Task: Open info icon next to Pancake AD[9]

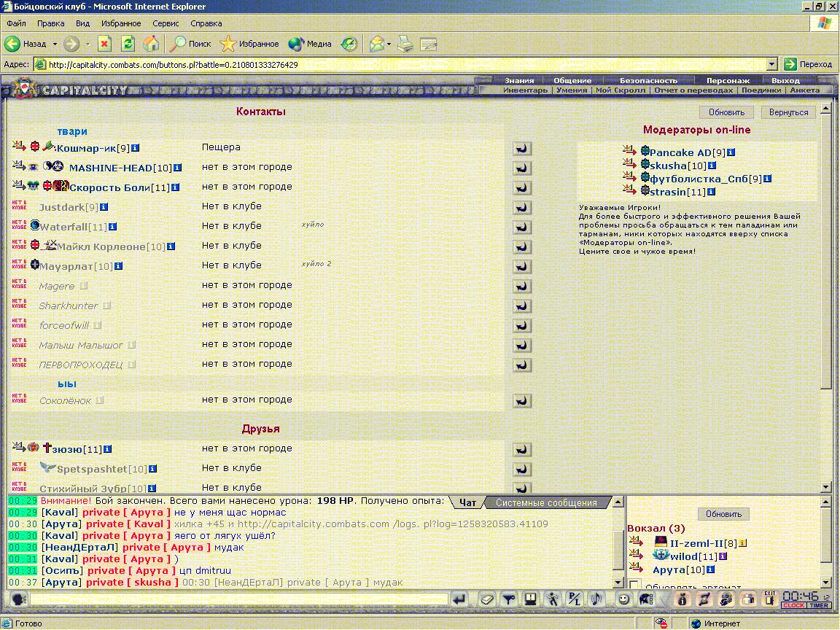Action: click(x=731, y=152)
